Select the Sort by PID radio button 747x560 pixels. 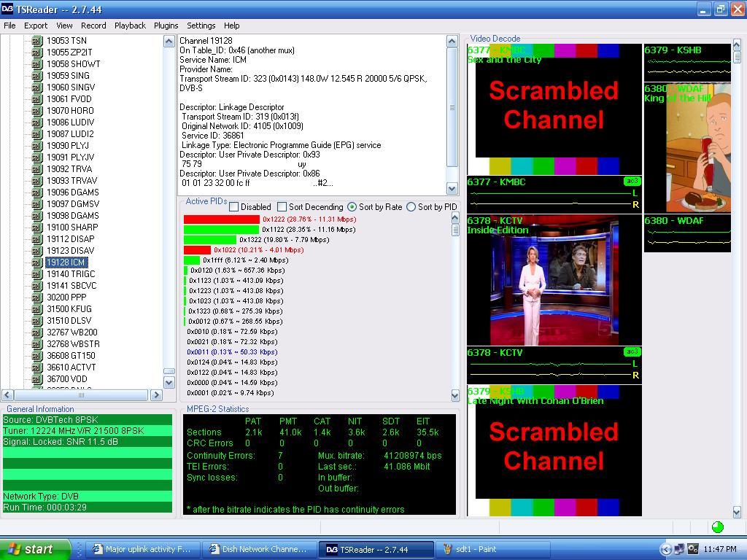pos(411,207)
